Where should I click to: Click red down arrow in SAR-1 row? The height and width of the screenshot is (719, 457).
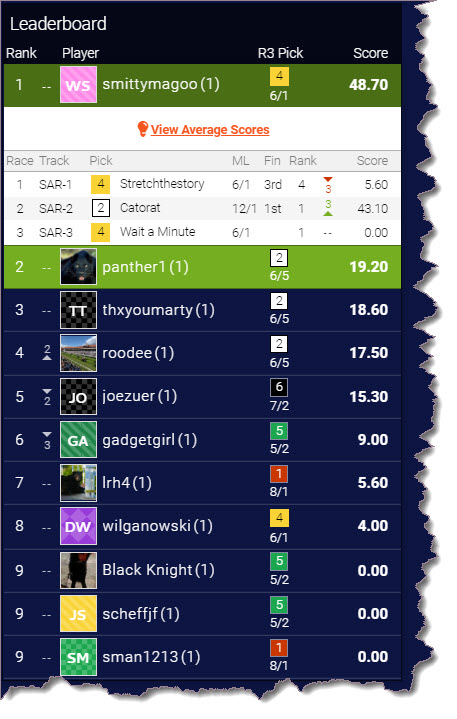(x=328, y=185)
